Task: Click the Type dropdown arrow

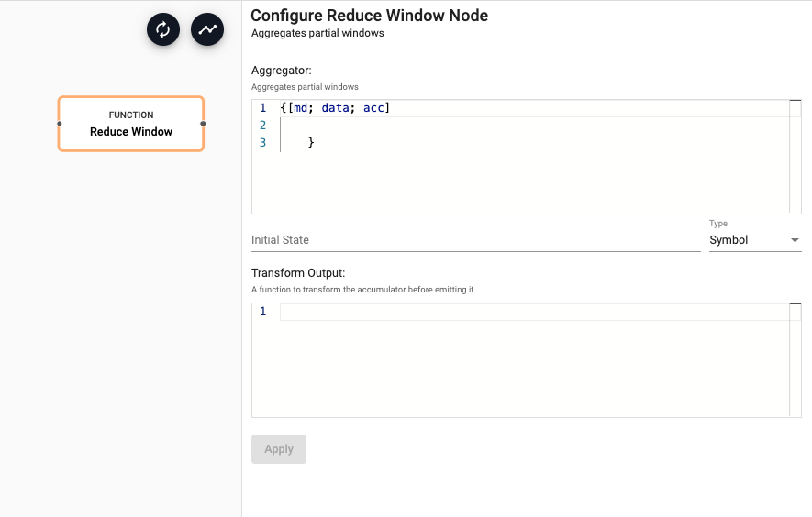Action: (x=795, y=240)
